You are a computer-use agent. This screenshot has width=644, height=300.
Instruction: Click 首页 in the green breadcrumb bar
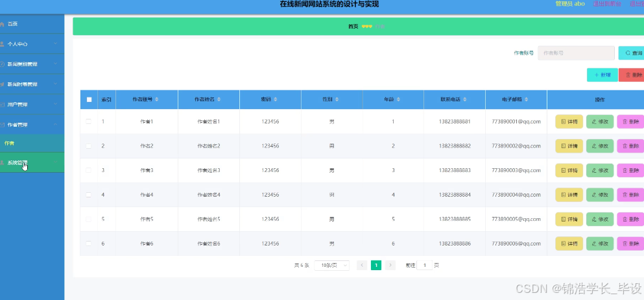coord(353,27)
